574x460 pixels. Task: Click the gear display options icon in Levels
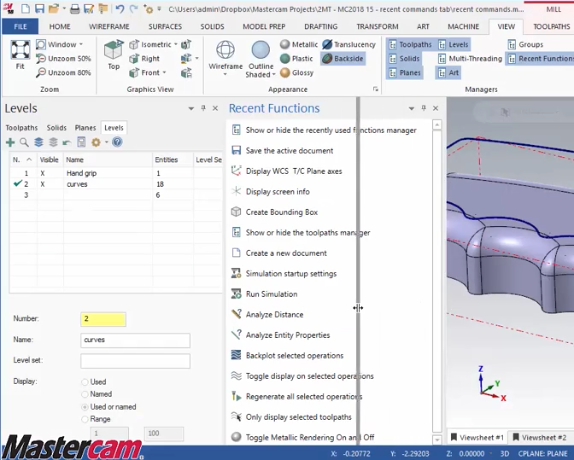tap(96, 142)
